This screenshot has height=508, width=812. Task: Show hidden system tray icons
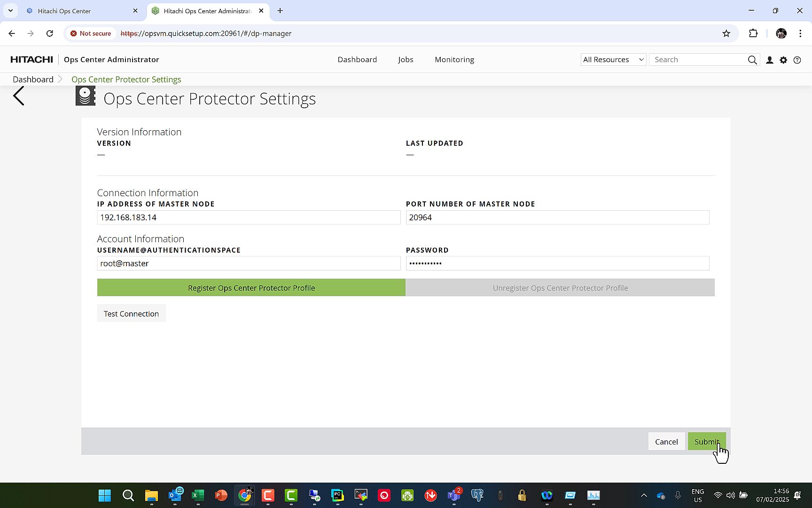pos(644,495)
